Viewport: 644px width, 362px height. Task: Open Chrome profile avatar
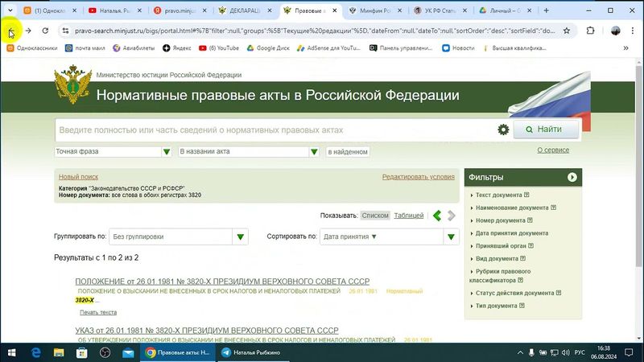coord(615,31)
